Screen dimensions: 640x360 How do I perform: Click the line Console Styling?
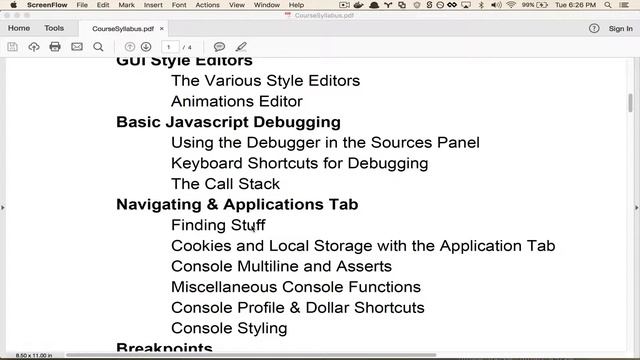tap(229, 328)
